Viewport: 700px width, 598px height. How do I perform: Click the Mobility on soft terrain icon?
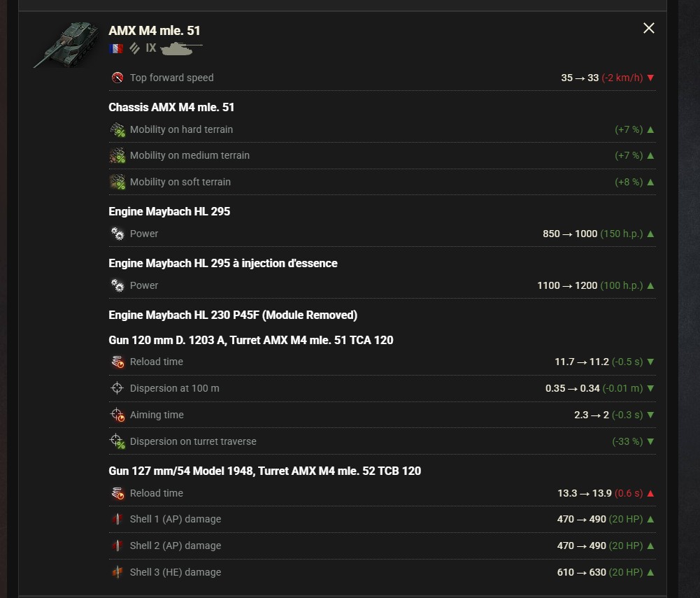pyautogui.click(x=117, y=182)
